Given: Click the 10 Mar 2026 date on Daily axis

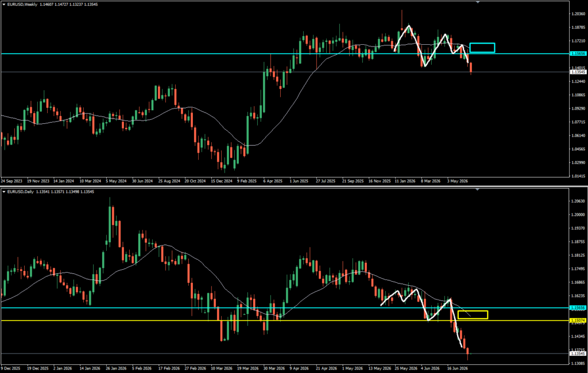Looking at the screenshot, I should click(x=221, y=368).
